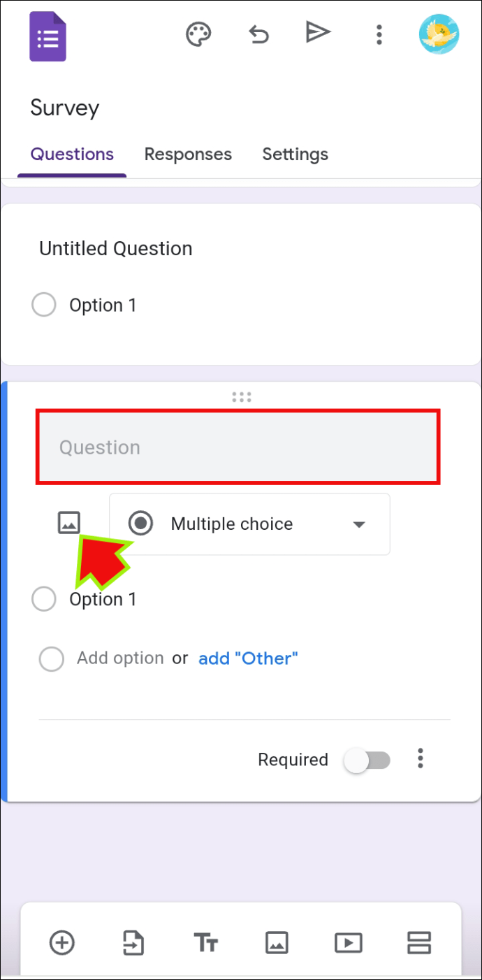
Task: Insert an image from the bottom toolbar
Action: [x=277, y=943]
